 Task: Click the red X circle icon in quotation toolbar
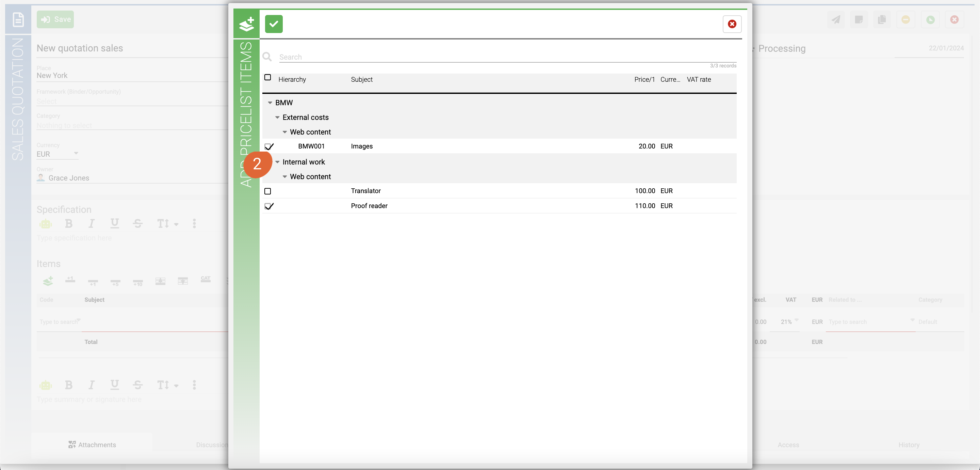coord(954,19)
